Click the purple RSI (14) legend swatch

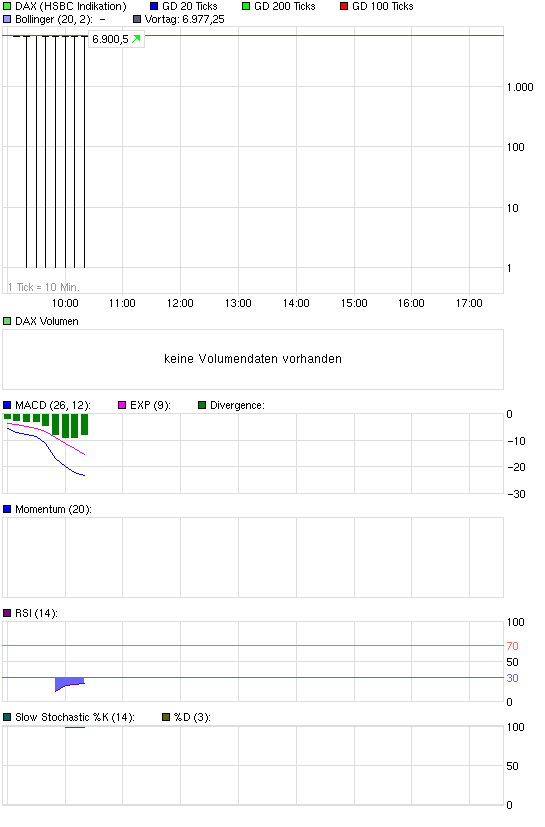7,613
